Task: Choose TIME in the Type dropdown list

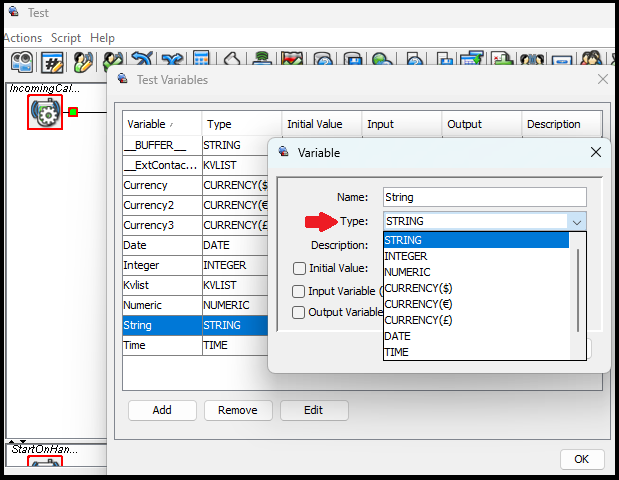Action: coord(476,352)
